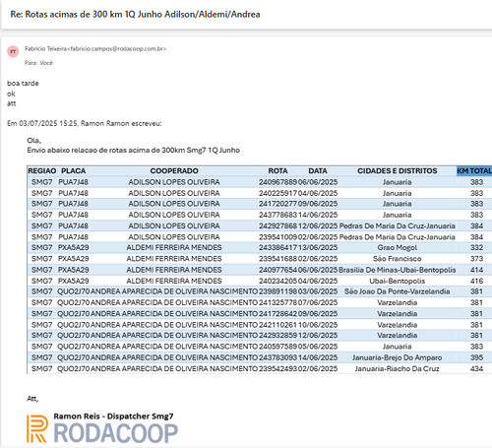Click route number 241728642
Screen dimensions: 492x448
pos(277,314)
